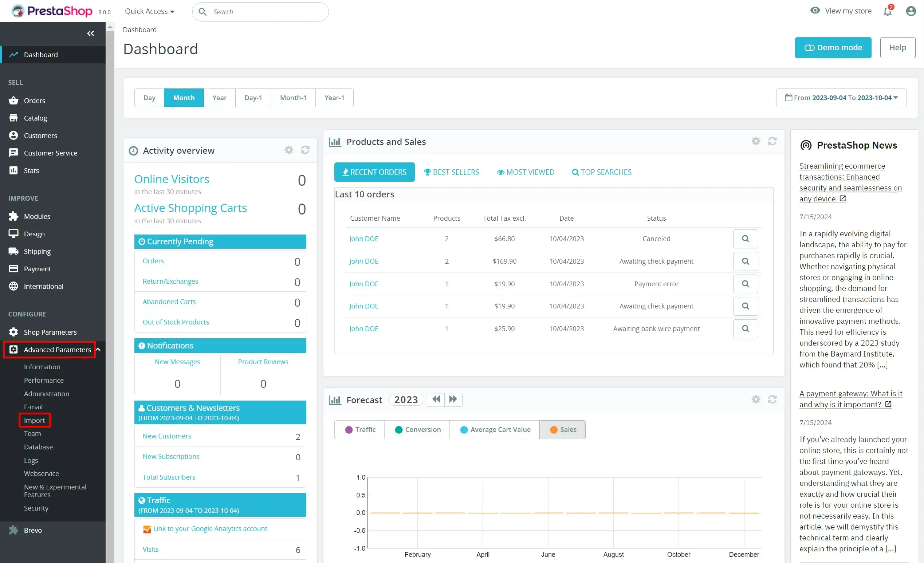Open the Quick Access dropdown

pos(150,11)
